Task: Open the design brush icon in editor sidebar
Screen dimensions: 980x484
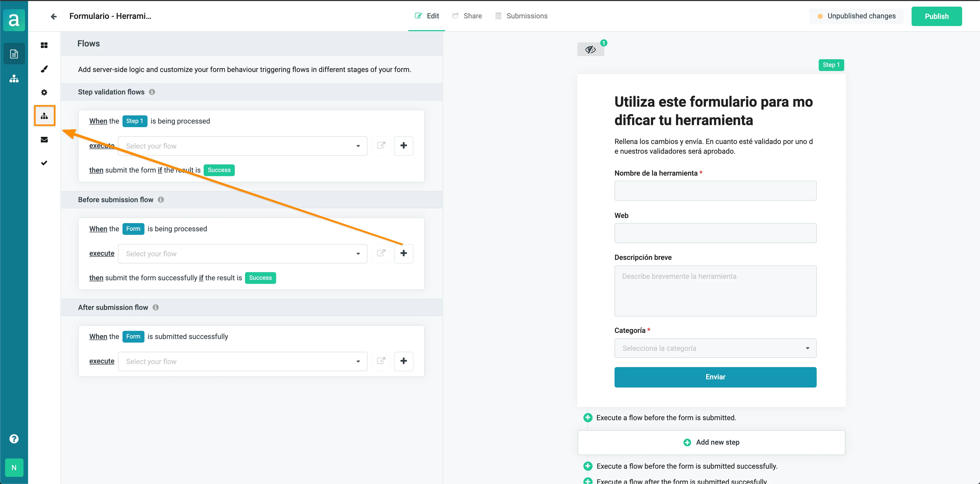Action: coord(44,69)
